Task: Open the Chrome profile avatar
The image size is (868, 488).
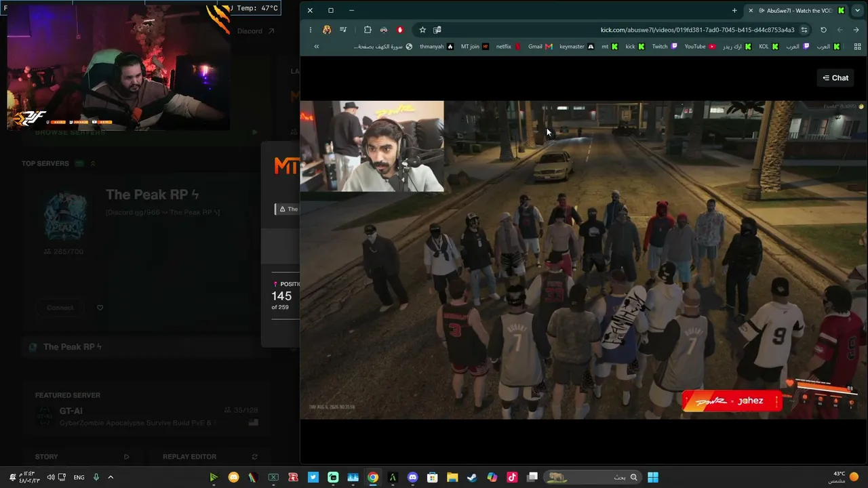Action: 327,30
